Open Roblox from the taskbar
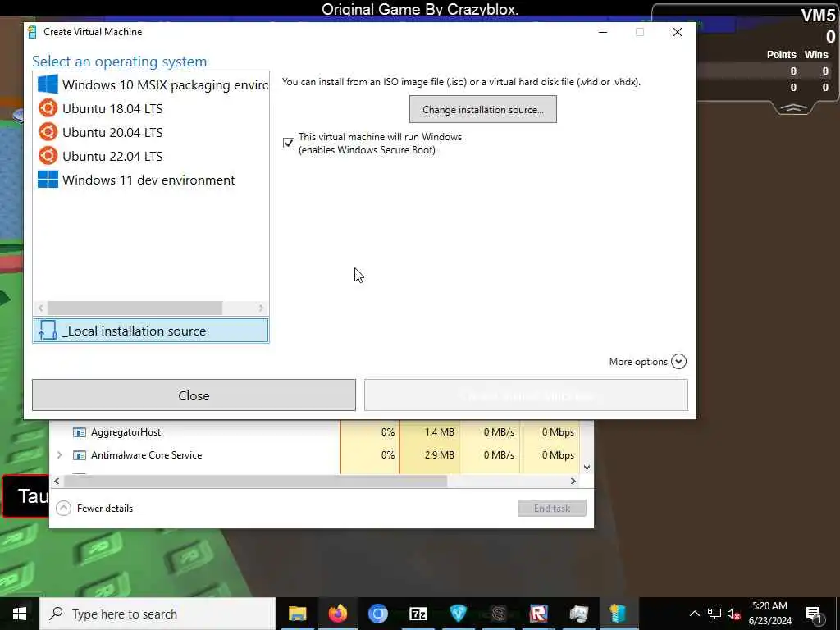Viewport: 840px width, 630px height. 538,614
